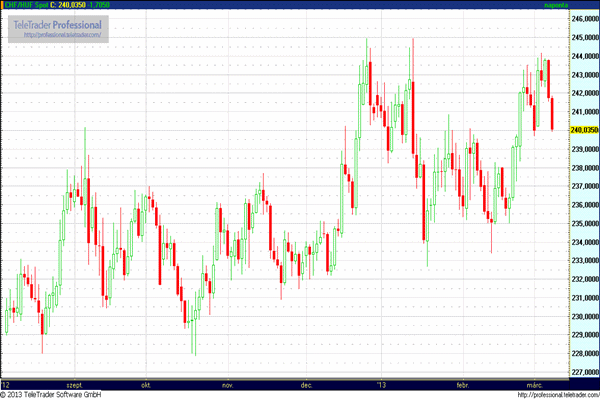Select the 'febr.' marker on time axis
The height and width of the screenshot is (400, 600).
click(462, 384)
